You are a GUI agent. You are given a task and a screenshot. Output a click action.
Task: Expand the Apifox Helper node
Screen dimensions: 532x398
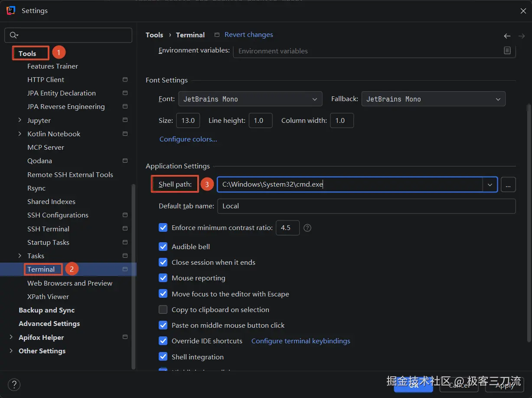11,337
